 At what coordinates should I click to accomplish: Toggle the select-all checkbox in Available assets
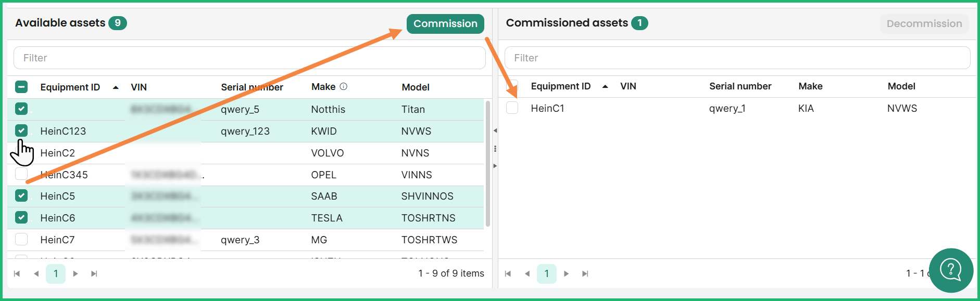(x=21, y=87)
